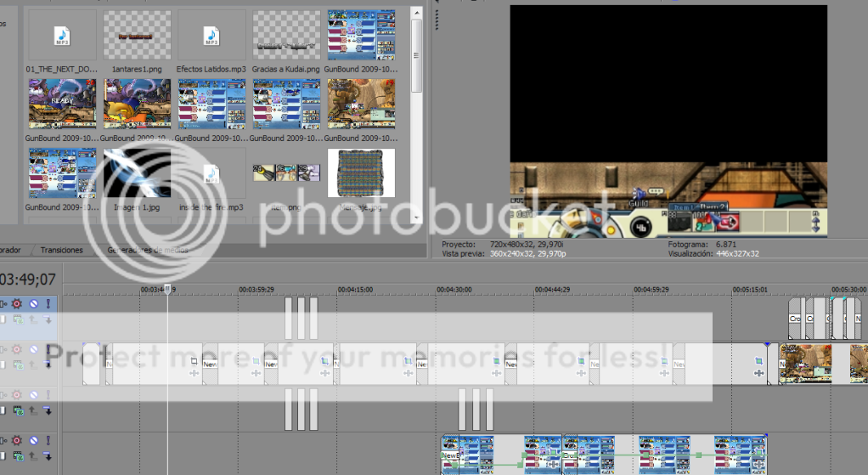The width and height of the screenshot is (868, 475).
Task: Click the 00:03:59:29 ruler mark
Action: 256,290
